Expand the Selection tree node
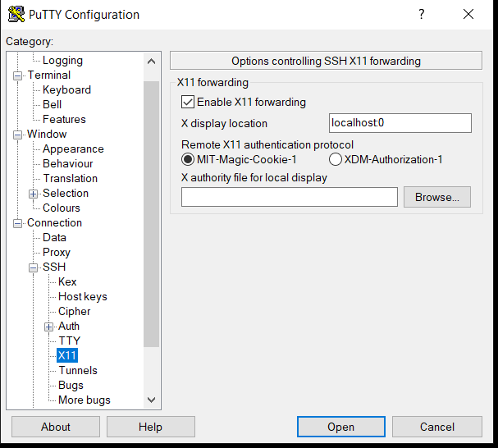This screenshot has width=498, height=448. (x=34, y=194)
